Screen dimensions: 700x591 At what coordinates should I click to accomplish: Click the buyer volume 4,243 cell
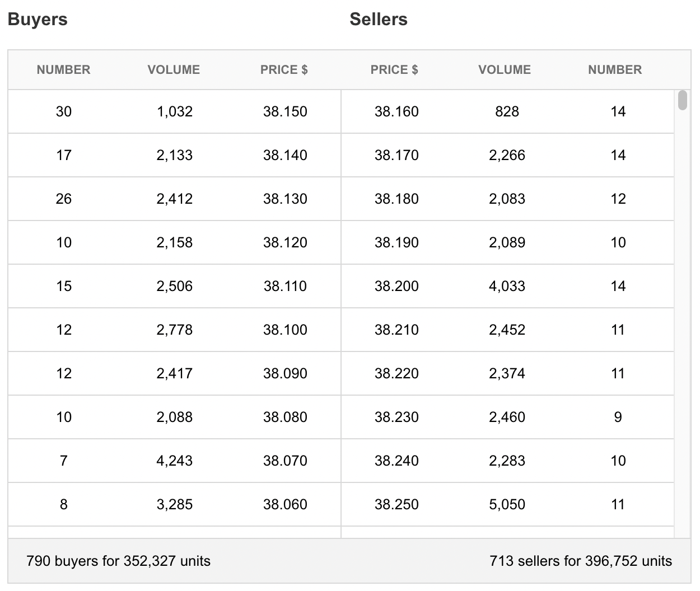[x=175, y=461]
